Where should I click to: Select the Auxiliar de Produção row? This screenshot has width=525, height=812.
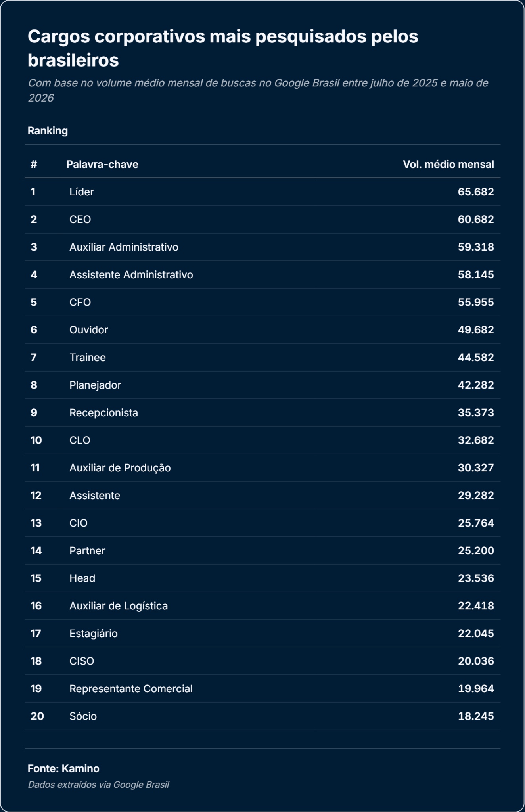point(262,468)
